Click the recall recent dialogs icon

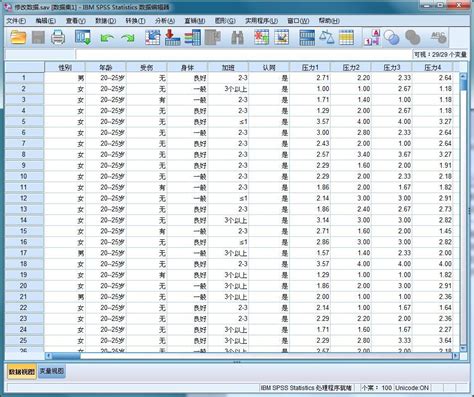(x=83, y=37)
